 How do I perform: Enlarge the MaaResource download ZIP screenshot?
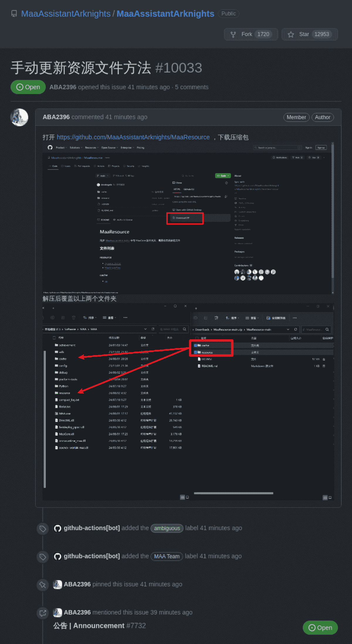tap(188, 218)
